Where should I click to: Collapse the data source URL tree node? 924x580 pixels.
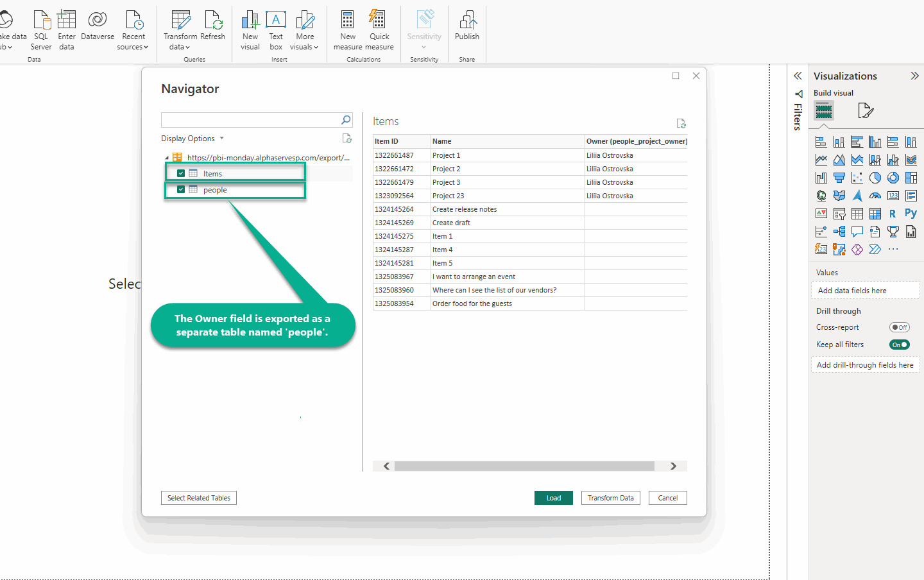click(x=167, y=158)
